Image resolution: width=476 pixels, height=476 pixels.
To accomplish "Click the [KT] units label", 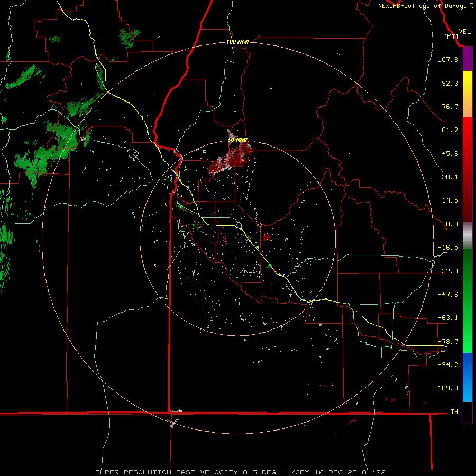I will pyautogui.click(x=452, y=36).
